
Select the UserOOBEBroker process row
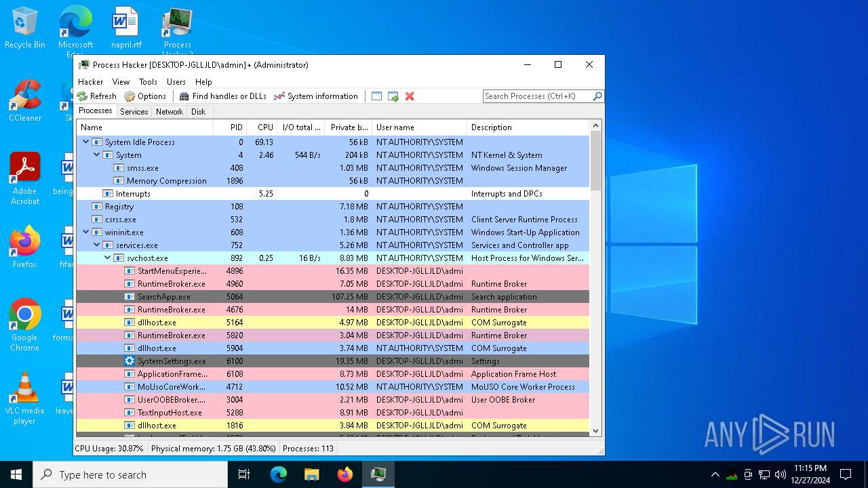coord(332,399)
